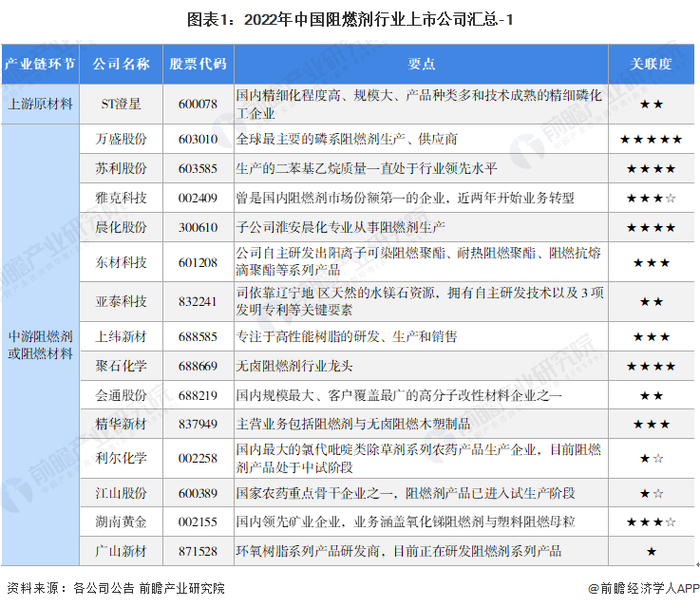The height and width of the screenshot is (608, 700).
Task: Click company name 精华新材
Action: (x=121, y=424)
